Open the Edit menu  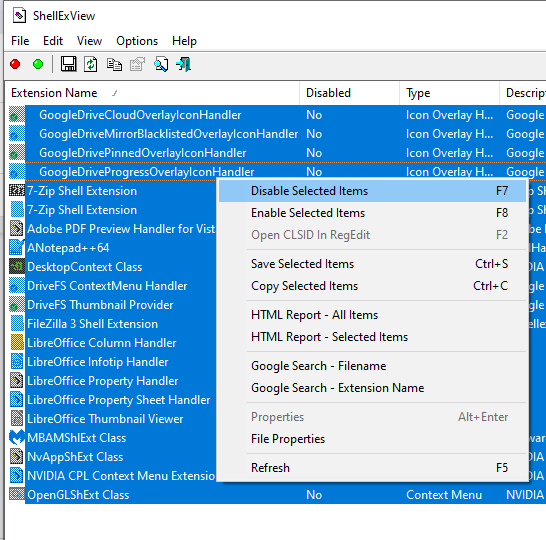tap(53, 41)
